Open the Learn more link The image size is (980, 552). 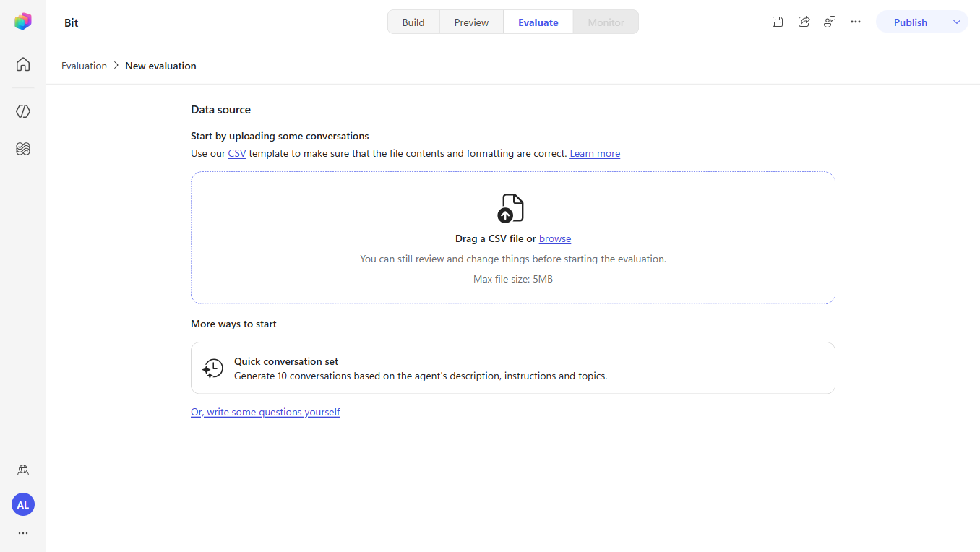point(595,153)
